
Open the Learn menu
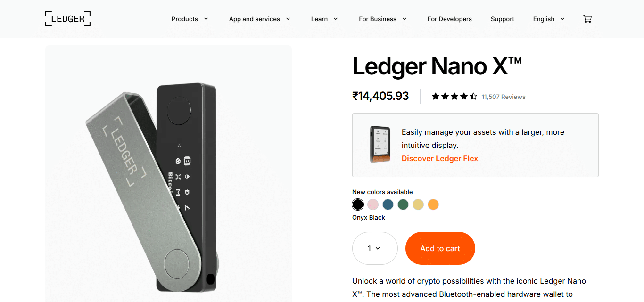pyautogui.click(x=324, y=19)
